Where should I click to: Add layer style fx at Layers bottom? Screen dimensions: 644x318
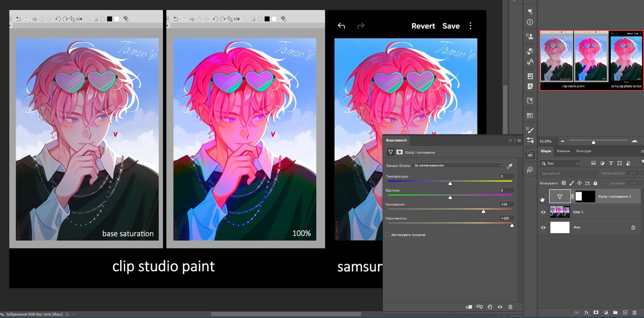pyautogui.click(x=586, y=312)
